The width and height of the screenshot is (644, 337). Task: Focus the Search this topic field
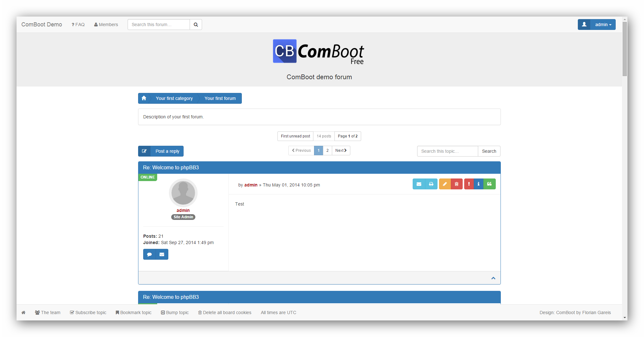tap(447, 151)
